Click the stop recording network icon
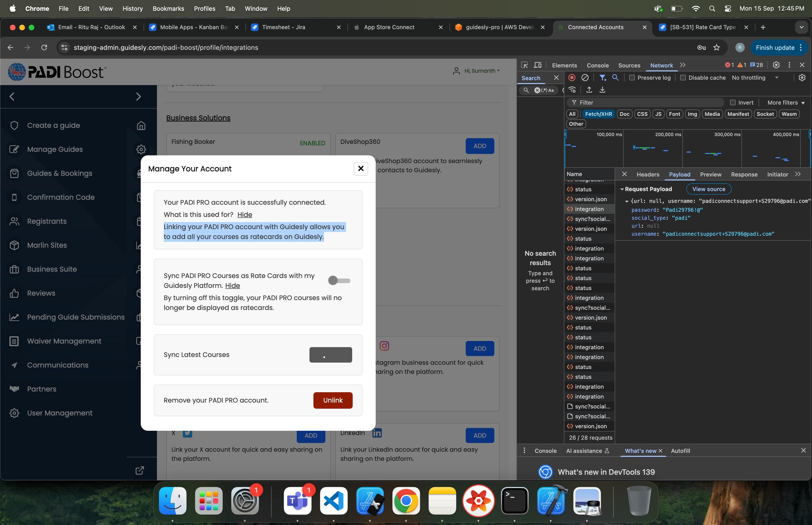The width and height of the screenshot is (812, 525). [x=572, y=78]
